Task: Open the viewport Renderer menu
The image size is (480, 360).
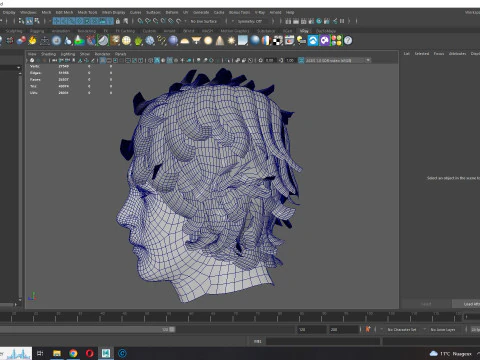Action: 102,54
